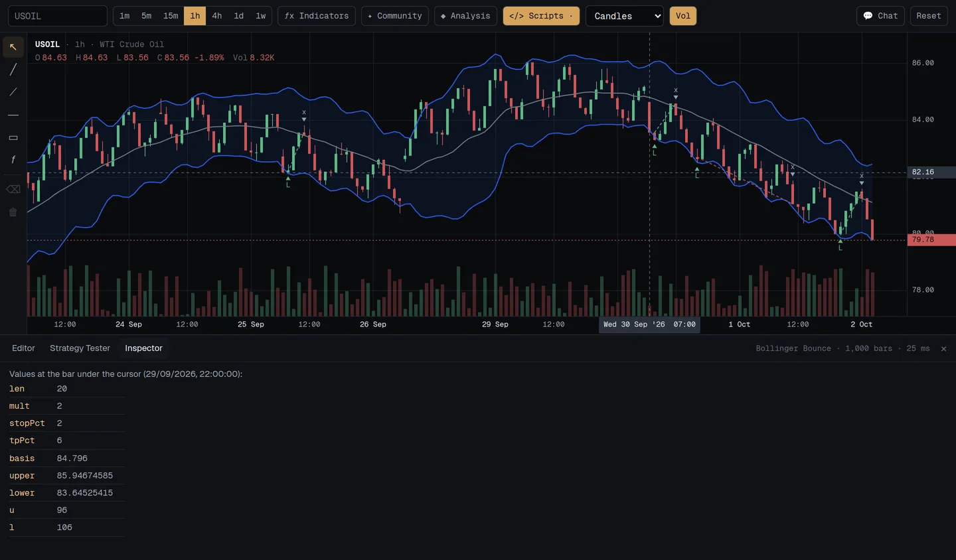Screen dimensions: 956x560
Task: Click the 'lower' value 83.64525415
Action: pos(85,493)
